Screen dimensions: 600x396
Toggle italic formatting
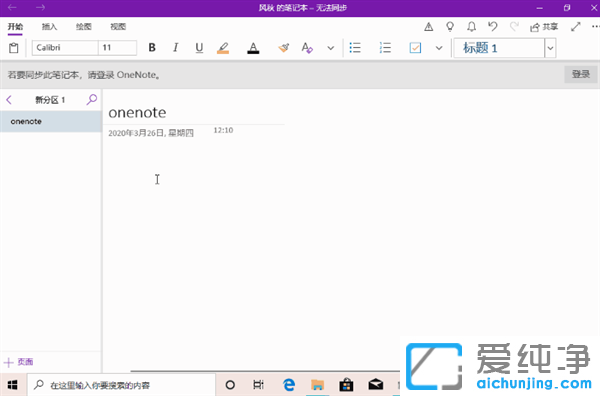coord(175,47)
